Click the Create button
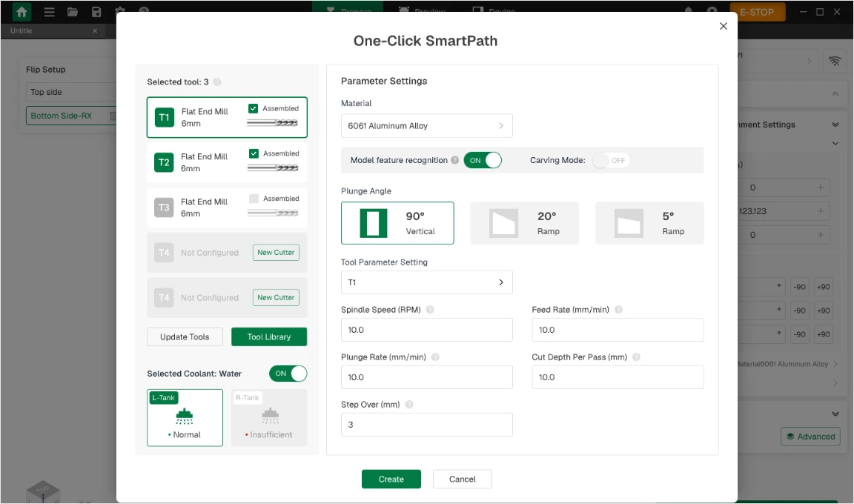 click(391, 479)
